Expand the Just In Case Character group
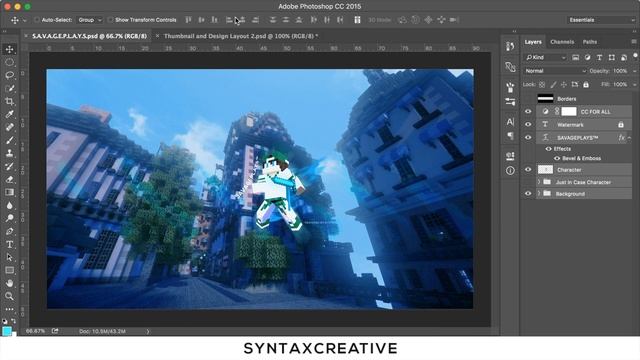Screen dimensions: 640x360 [x=539, y=182]
